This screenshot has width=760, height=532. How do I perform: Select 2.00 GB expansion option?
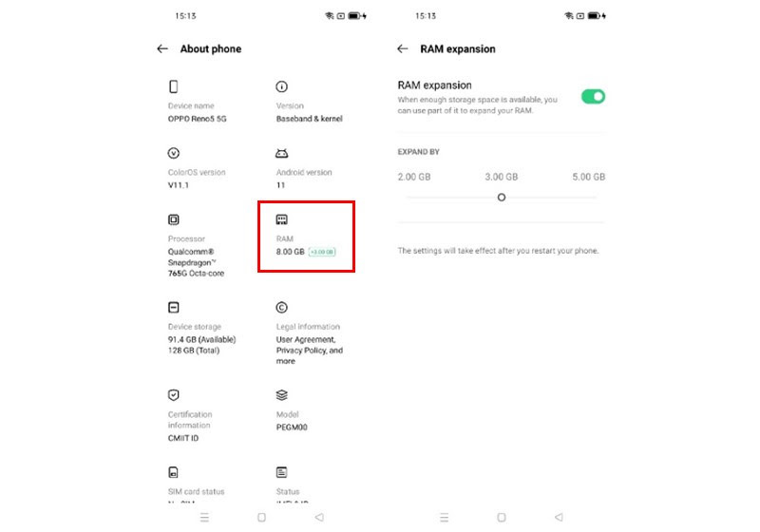tap(414, 178)
